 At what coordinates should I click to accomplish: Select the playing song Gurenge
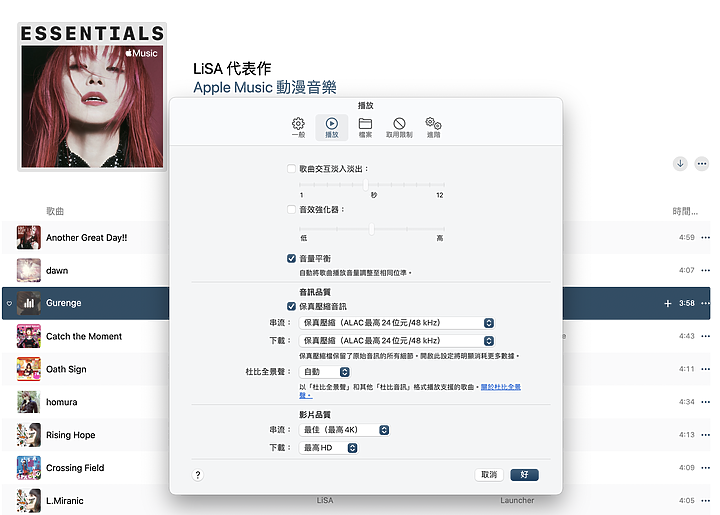point(63,303)
